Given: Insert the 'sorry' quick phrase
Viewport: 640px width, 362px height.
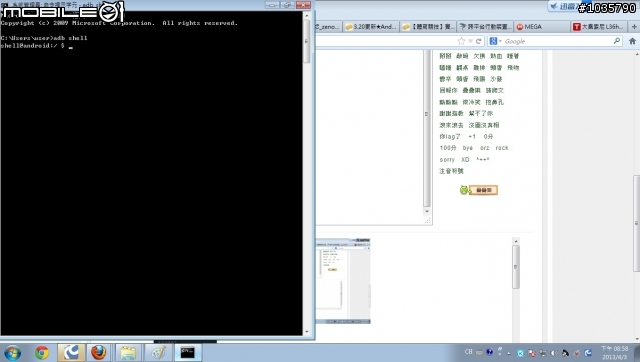Looking at the screenshot, I should point(447,160).
